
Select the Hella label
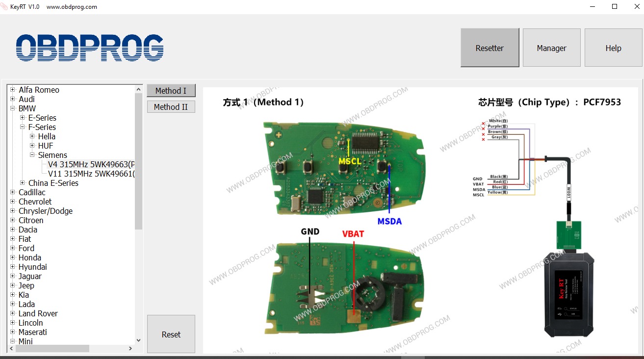pos(47,136)
